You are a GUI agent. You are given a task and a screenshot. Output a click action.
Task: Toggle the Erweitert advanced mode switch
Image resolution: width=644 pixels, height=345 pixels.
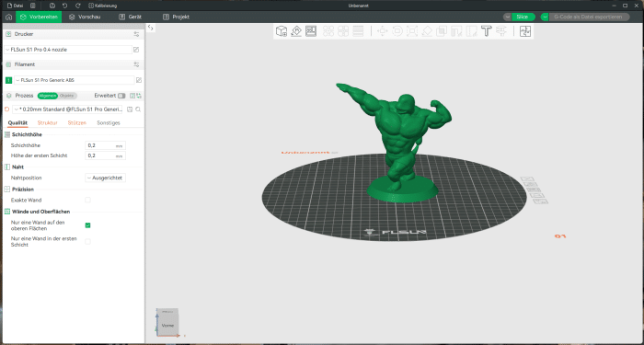(121, 96)
